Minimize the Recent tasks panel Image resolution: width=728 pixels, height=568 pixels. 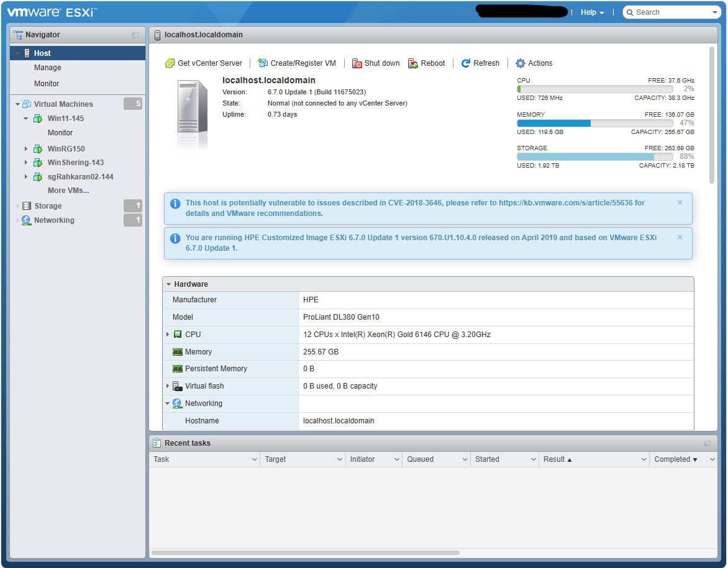pyautogui.click(x=707, y=444)
